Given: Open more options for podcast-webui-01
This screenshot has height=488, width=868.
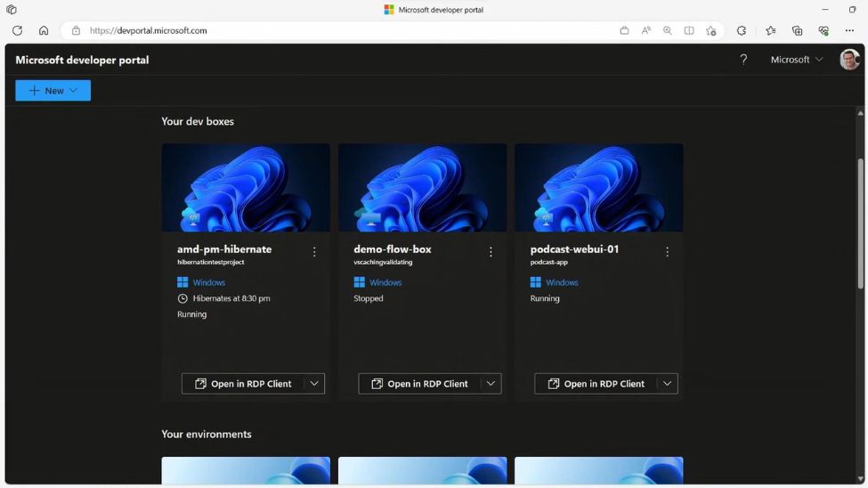Looking at the screenshot, I should 667,252.
